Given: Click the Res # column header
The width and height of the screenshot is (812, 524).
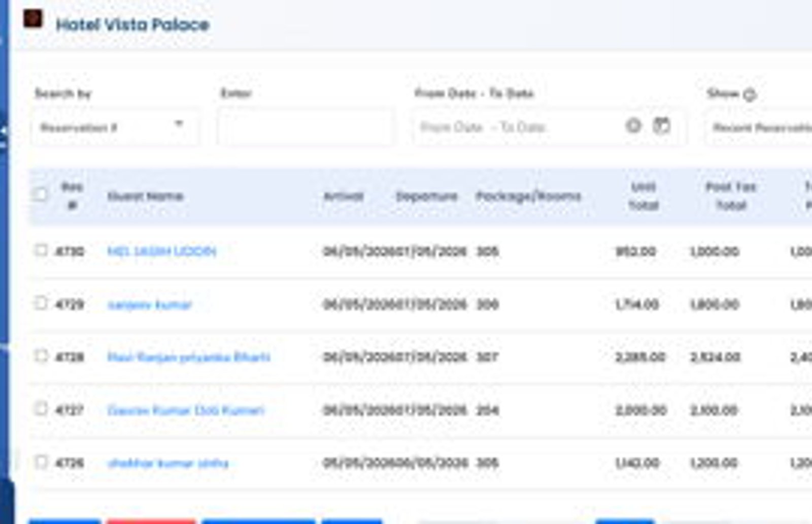Looking at the screenshot, I should (72, 196).
